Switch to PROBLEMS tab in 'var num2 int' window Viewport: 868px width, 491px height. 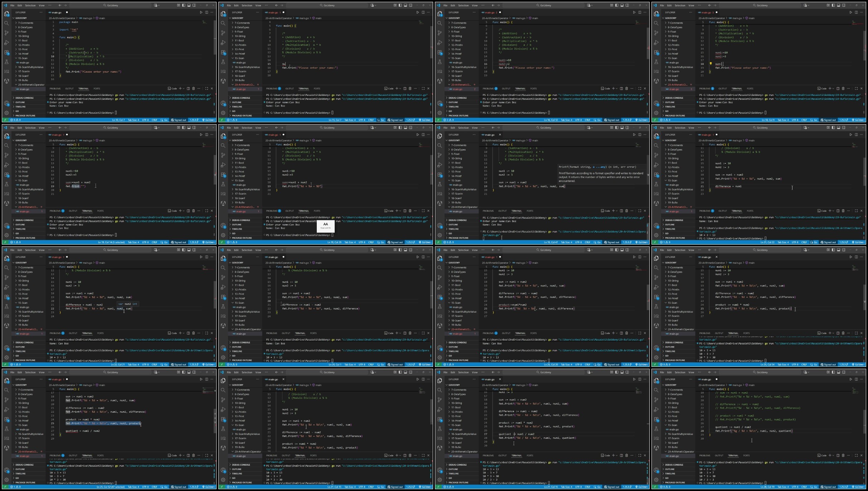(x=55, y=333)
